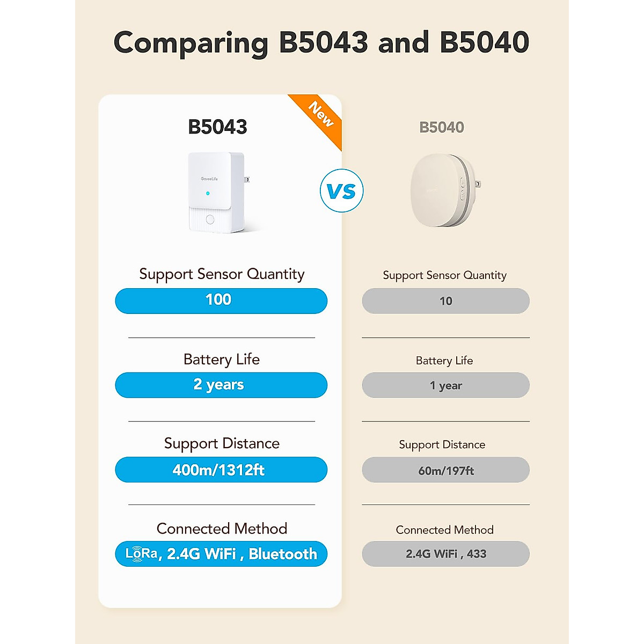
Task: Click B5043's "Support Sensor Quantity" label
Action: (222, 274)
